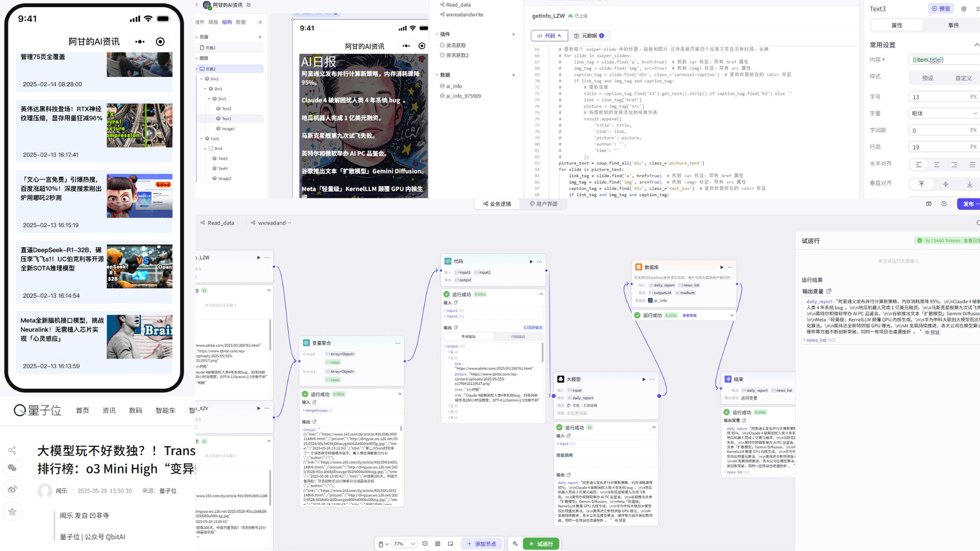Viewport: 980px width, 551px height.
Task: Run the 代码 node with its play icon
Action: [531, 261]
